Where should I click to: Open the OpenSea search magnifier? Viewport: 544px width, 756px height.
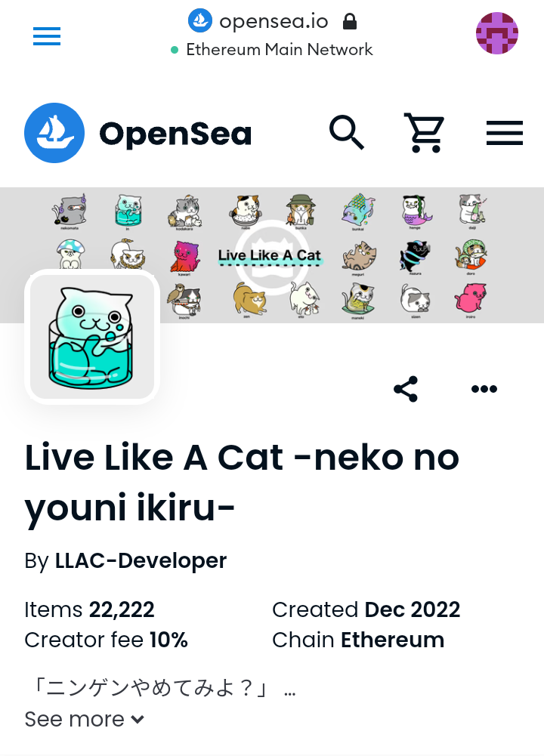347,133
